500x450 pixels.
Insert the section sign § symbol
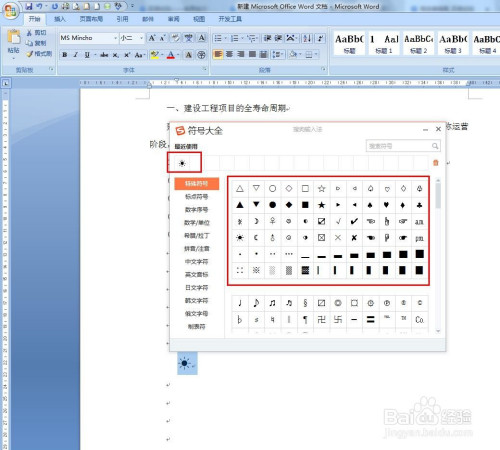coord(305,303)
